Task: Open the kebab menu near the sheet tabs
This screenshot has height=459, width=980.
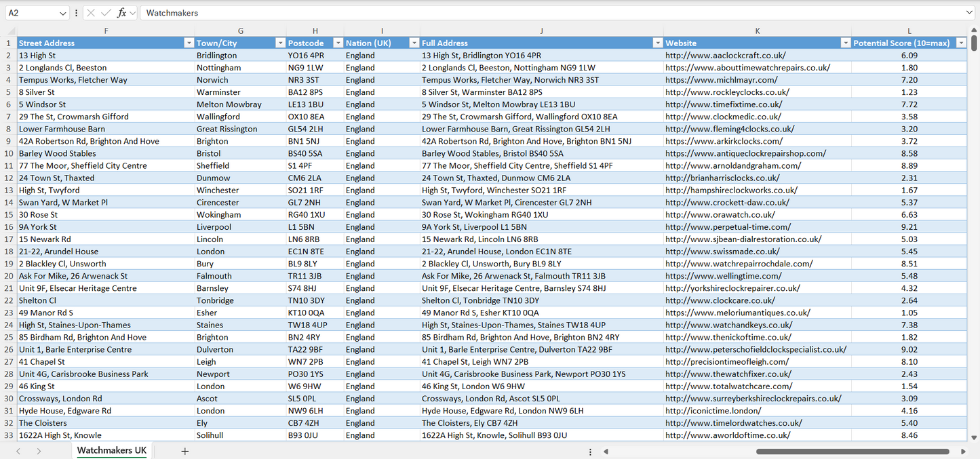Action: 590,451
